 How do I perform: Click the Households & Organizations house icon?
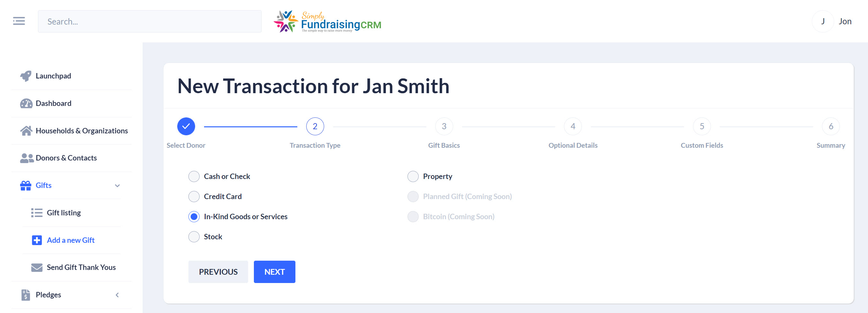(26, 130)
